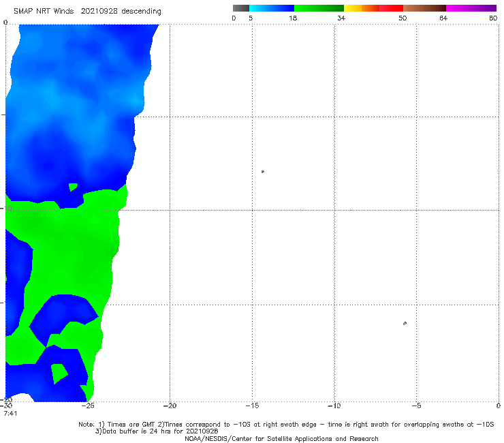The image size is (504, 443).
Task: Click the NOAA/NESDIS credit line
Action: click(281, 439)
